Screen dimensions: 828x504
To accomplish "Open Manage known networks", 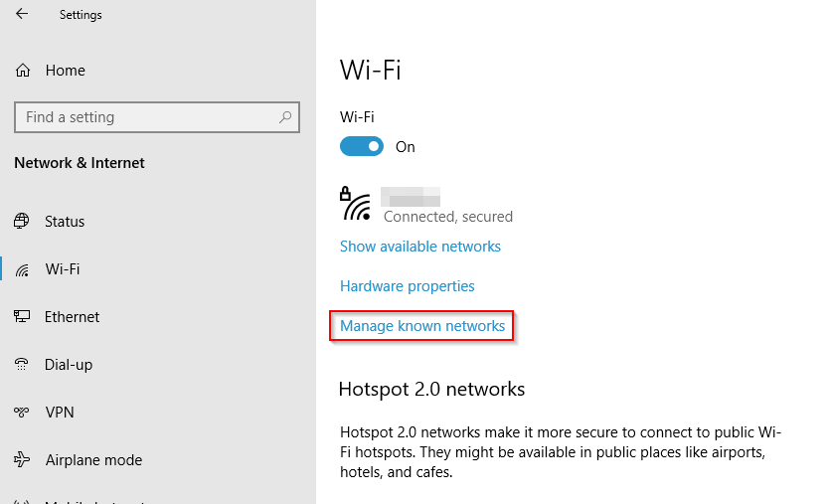I will click(422, 326).
